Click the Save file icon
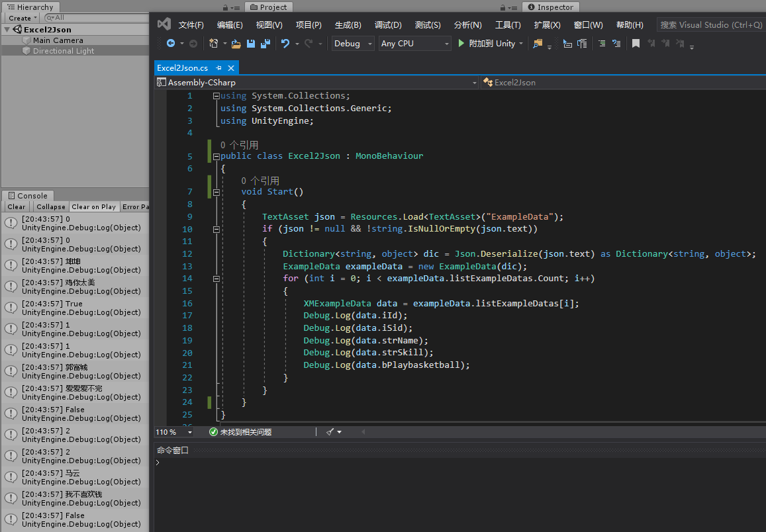Image resolution: width=766 pixels, height=532 pixels. coord(251,44)
